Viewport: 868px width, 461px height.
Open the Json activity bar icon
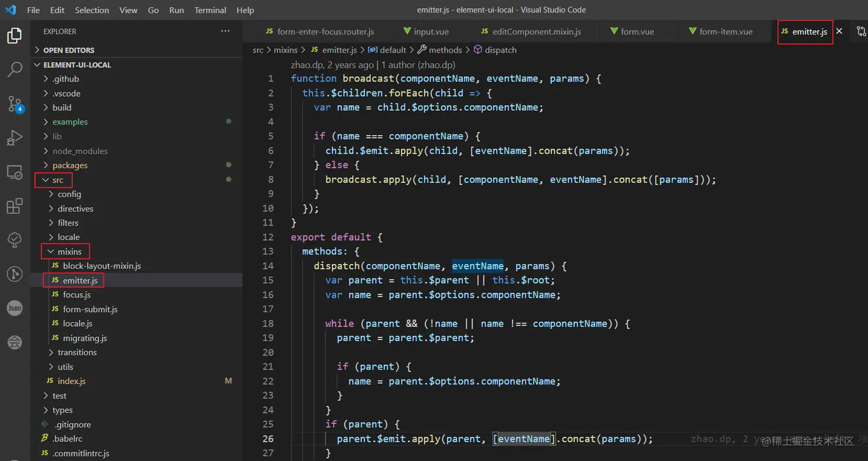tap(14, 308)
